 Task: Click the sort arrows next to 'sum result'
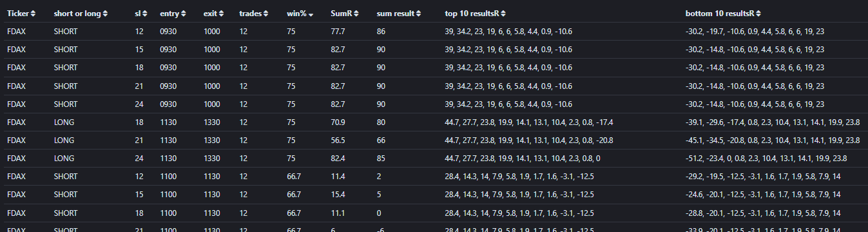click(x=419, y=14)
